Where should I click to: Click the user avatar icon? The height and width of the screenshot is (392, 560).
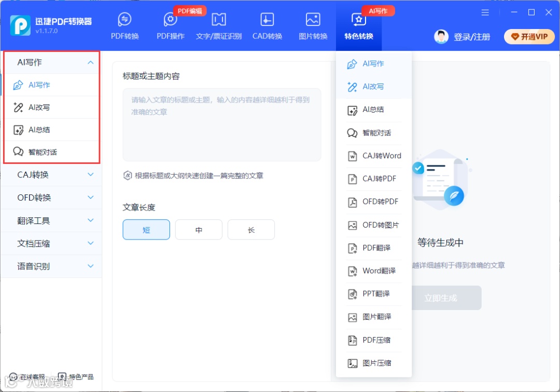click(441, 36)
